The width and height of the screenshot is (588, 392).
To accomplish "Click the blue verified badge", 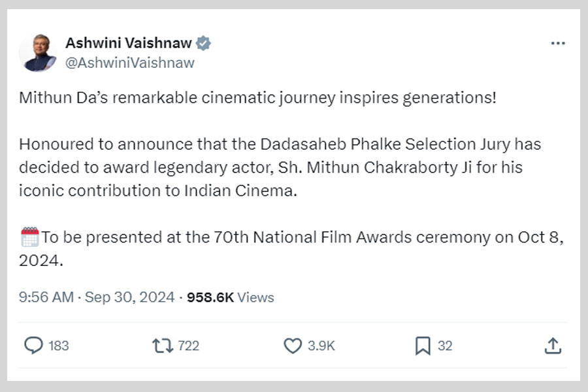I will click(x=203, y=44).
